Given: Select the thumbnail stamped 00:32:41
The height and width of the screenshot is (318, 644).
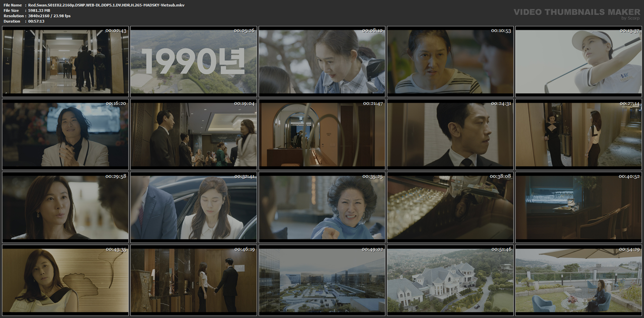Looking at the screenshot, I should pyautogui.click(x=194, y=207).
